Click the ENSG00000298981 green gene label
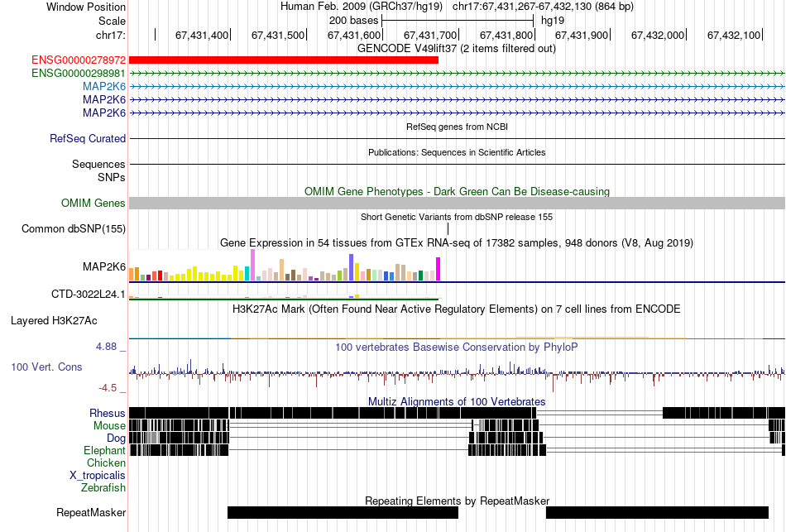This screenshot has width=786, height=532. [x=79, y=73]
